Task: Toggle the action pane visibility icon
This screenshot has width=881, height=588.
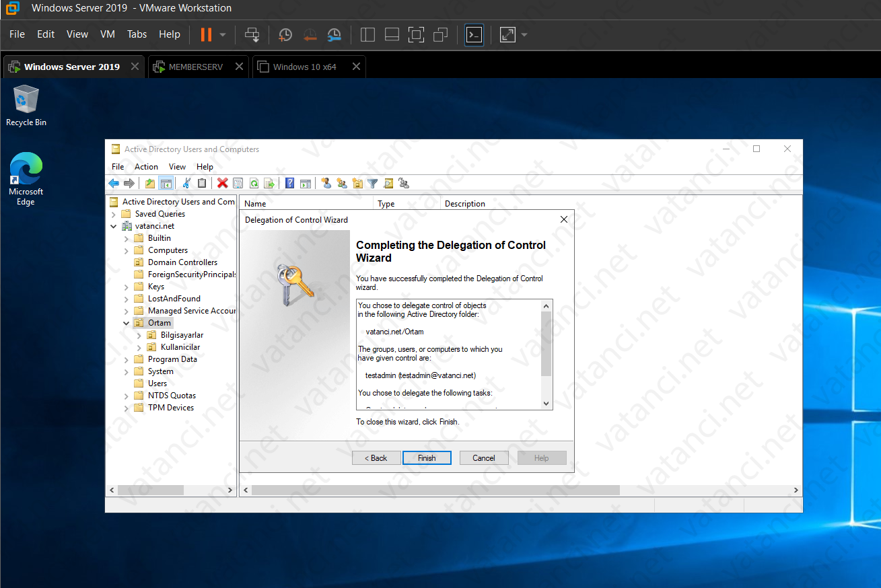Action: [x=306, y=183]
